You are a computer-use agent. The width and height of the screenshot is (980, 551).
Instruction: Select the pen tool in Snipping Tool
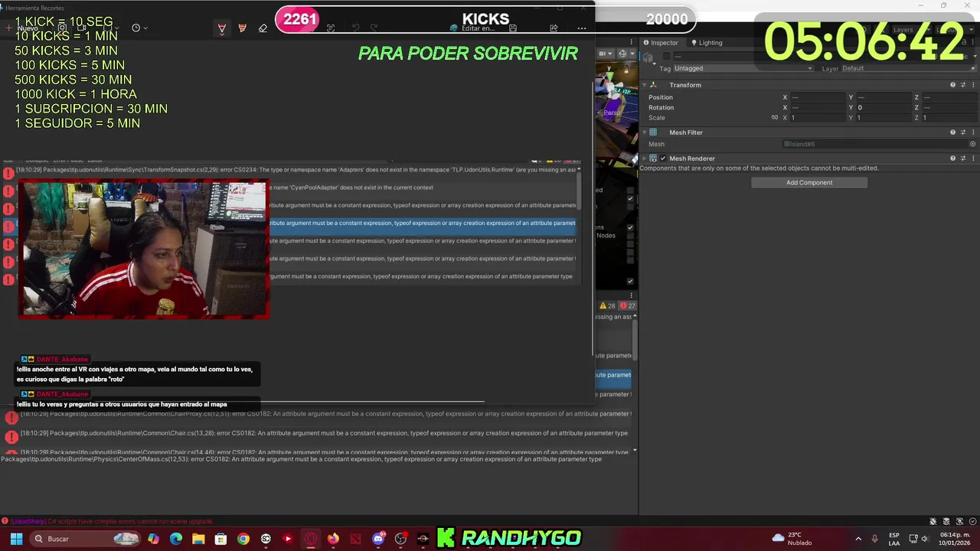click(222, 28)
